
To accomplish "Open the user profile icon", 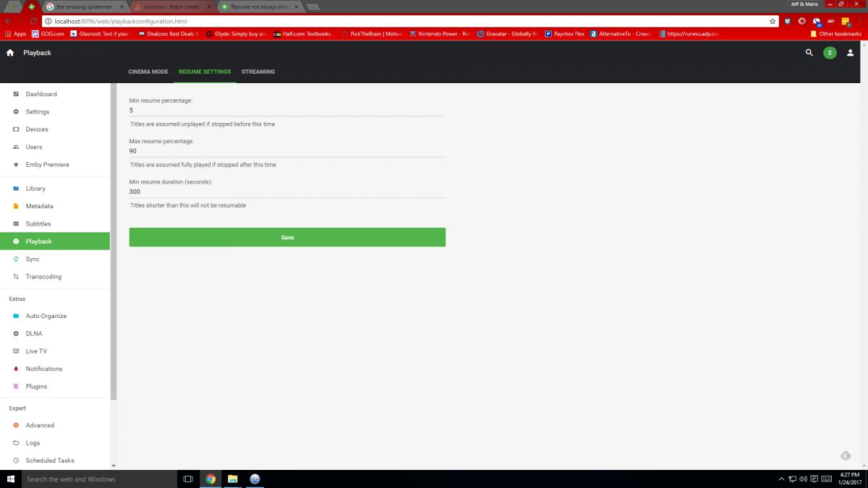I will tap(851, 53).
